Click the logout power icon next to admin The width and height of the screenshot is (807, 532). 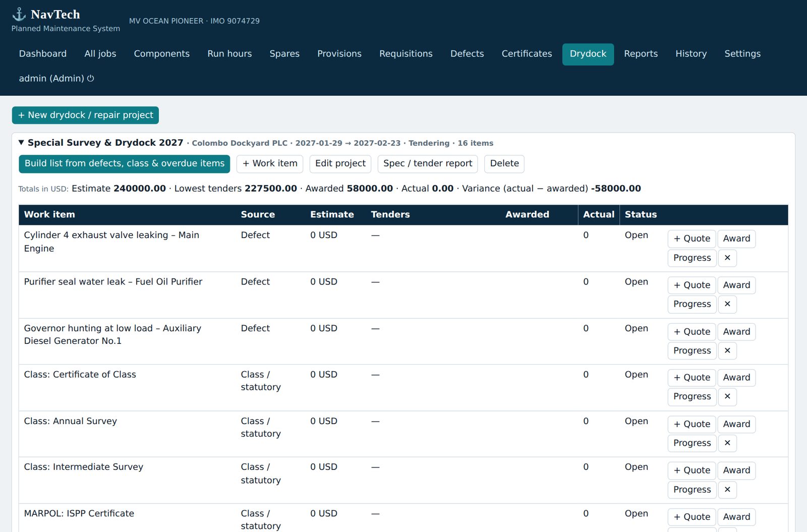[91, 78]
